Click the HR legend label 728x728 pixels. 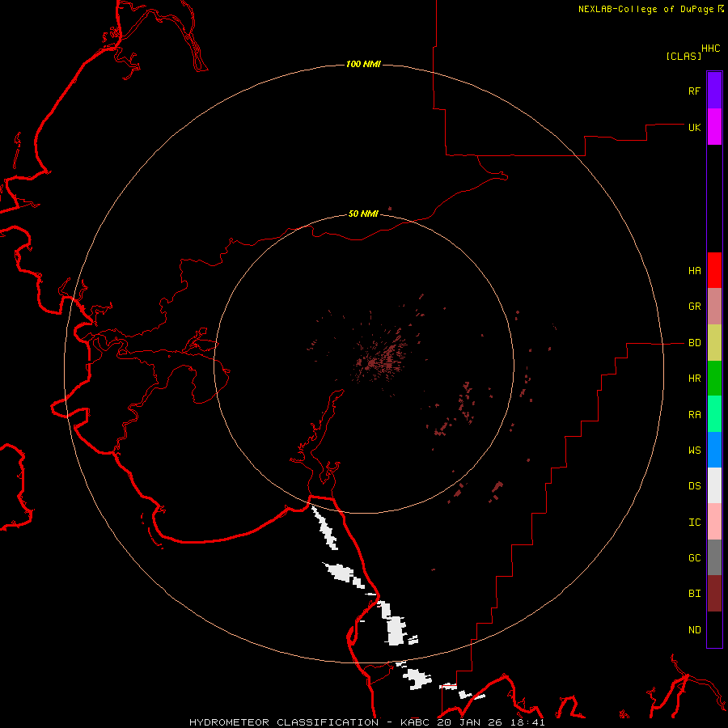[x=694, y=379]
